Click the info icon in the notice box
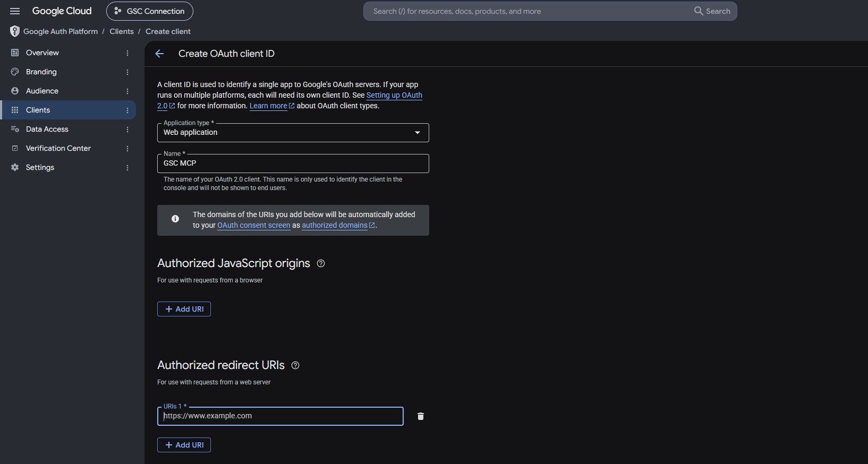The image size is (868, 464). pos(175,219)
